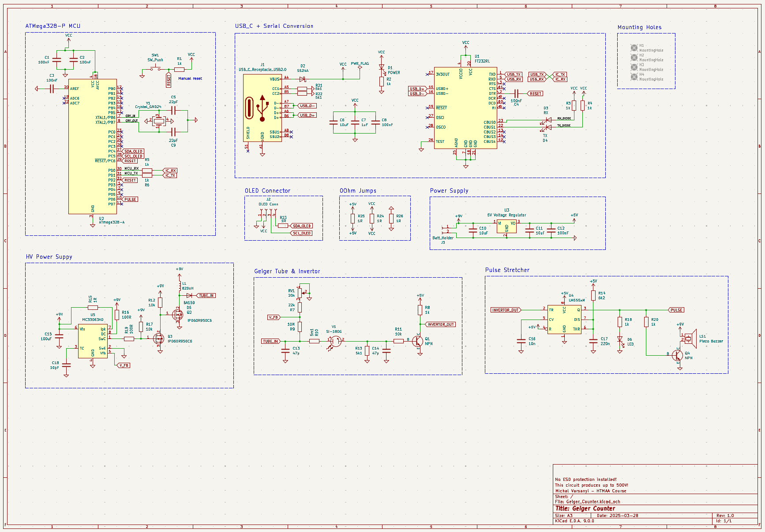Click the PULSE label on the LM555 output

676,310
